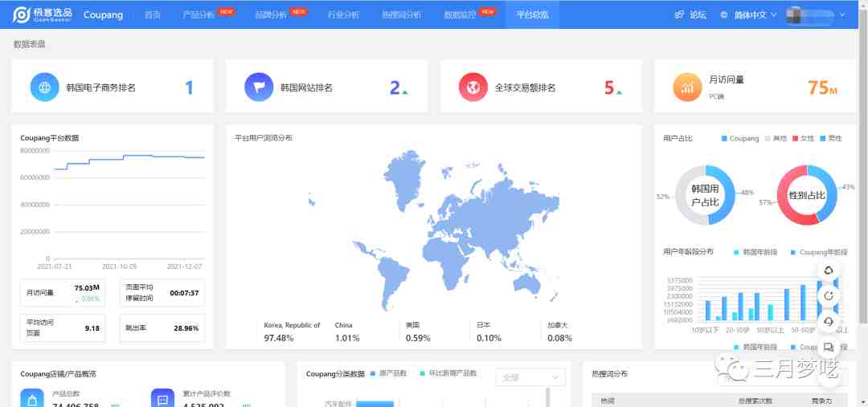Image resolution: width=868 pixels, height=407 pixels.
Task: Click the 性别占比 donut chart
Action: click(x=807, y=195)
